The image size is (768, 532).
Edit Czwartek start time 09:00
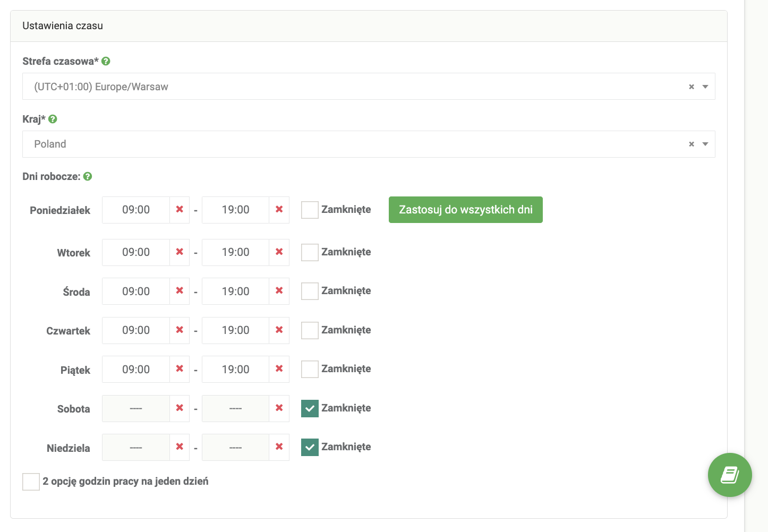(x=136, y=330)
